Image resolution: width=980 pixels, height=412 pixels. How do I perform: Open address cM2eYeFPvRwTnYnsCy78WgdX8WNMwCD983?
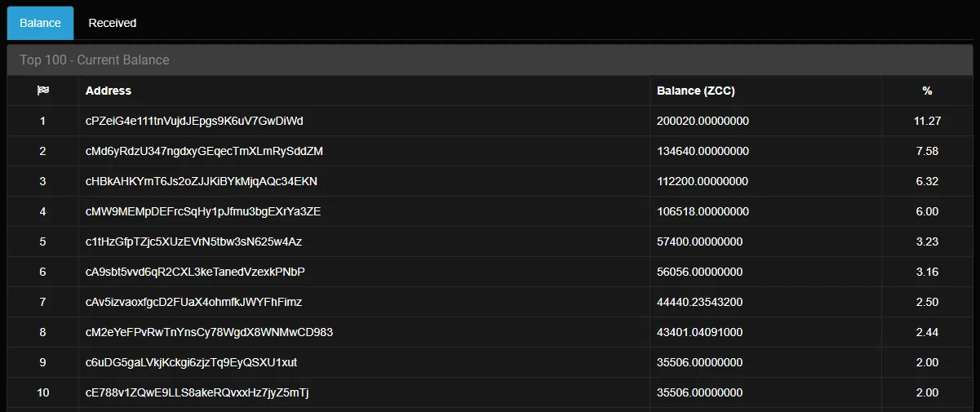209,332
